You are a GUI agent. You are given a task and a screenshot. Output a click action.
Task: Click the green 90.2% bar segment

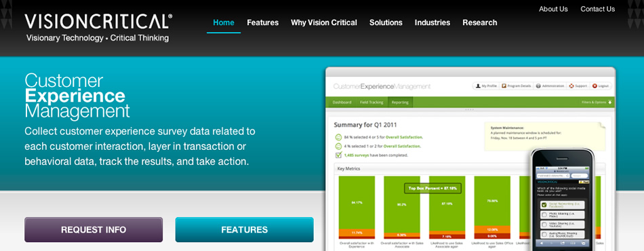click(402, 204)
